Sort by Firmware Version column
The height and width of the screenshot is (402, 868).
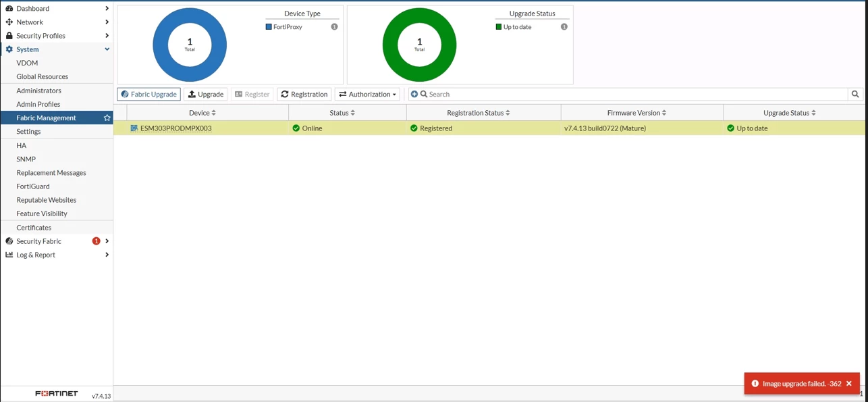click(x=637, y=113)
